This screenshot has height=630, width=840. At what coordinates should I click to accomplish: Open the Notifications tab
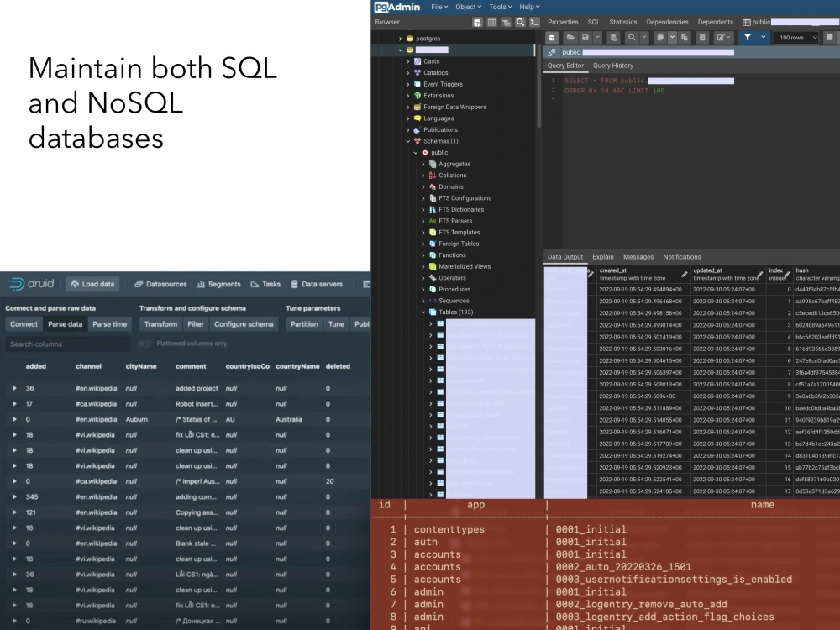(x=682, y=257)
